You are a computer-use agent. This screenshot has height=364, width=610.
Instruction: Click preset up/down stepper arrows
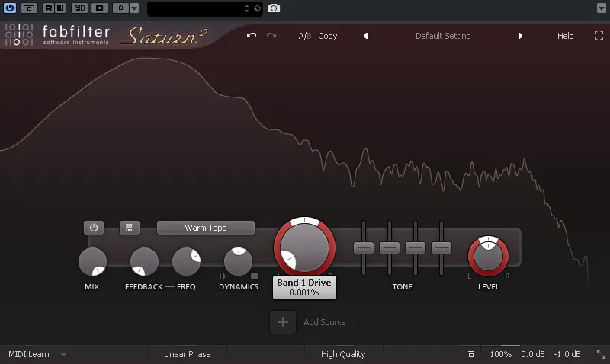(x=246, y=8)
